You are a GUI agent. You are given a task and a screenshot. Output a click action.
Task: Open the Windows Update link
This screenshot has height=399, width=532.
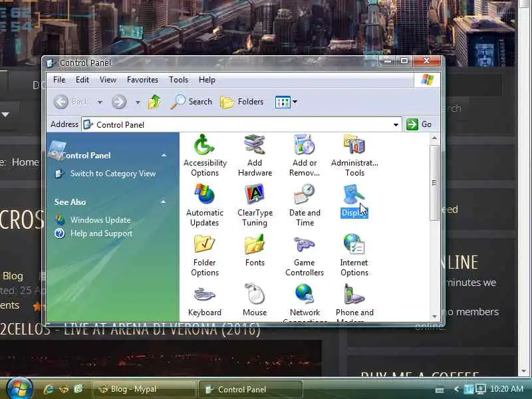pos(100,220)
